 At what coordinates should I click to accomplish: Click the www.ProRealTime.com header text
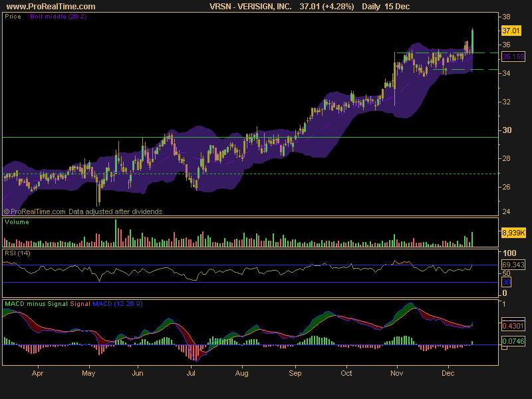tap(51, 7)
